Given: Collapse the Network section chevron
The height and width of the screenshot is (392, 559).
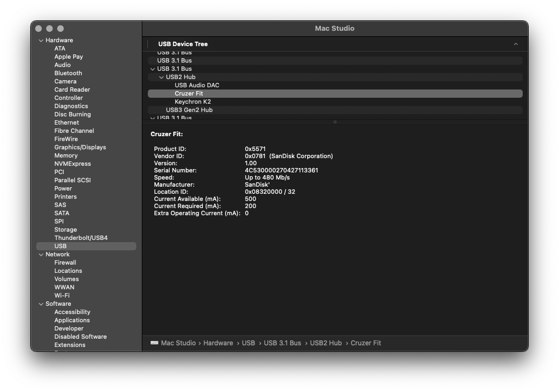Looking at the screenshot, I should 41,255.
